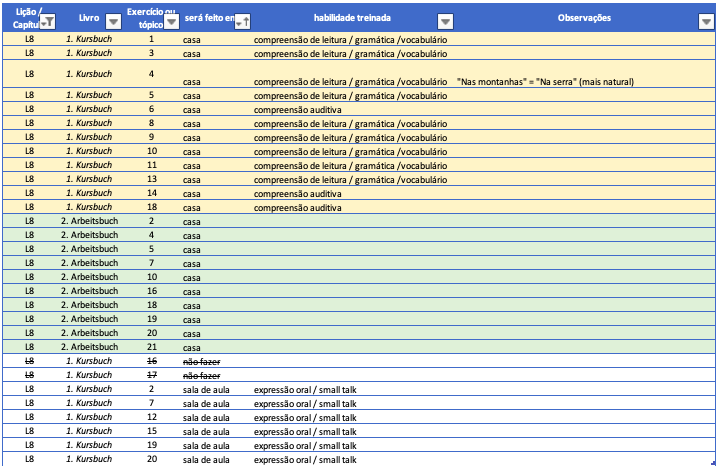The height and width of the screenshot is (467, 718).
Task: Click the '2. Arbeitsbuch' cell in exercise 16 row
Action: [x=89, y=290]
